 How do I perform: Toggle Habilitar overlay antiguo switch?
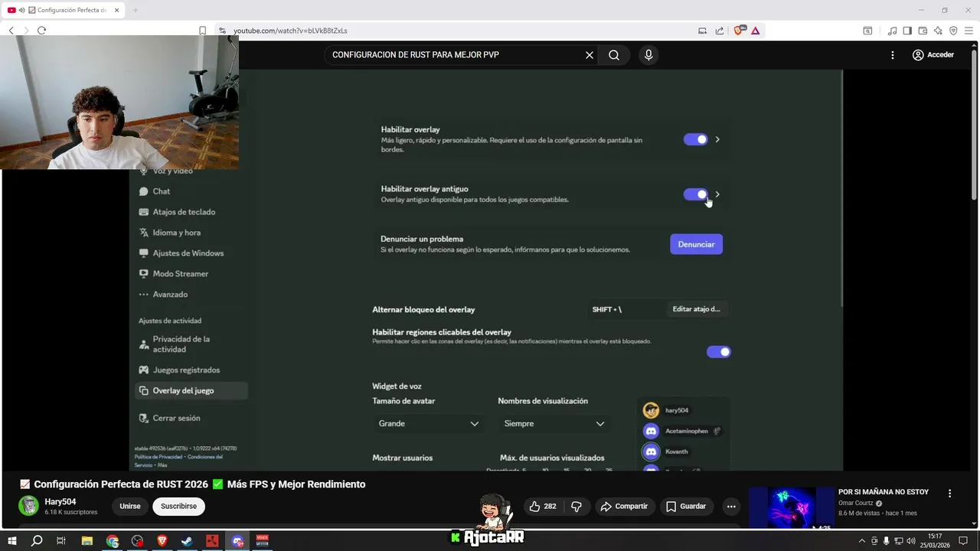696,194
